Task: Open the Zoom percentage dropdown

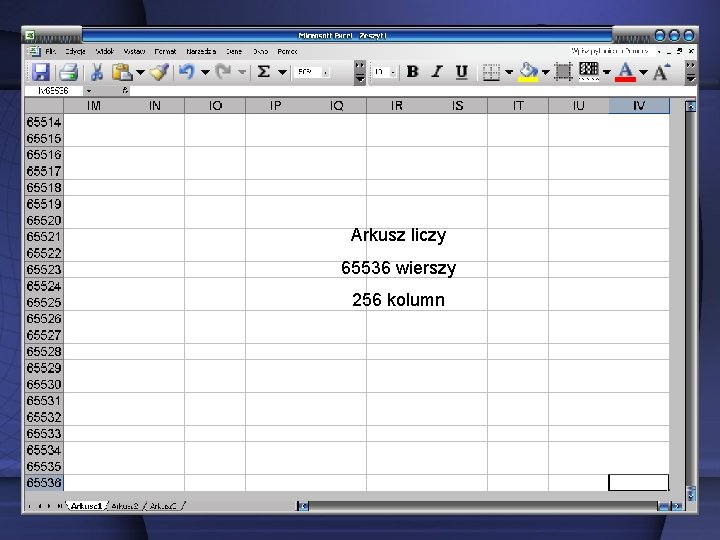Action: (x=326, y=72)
